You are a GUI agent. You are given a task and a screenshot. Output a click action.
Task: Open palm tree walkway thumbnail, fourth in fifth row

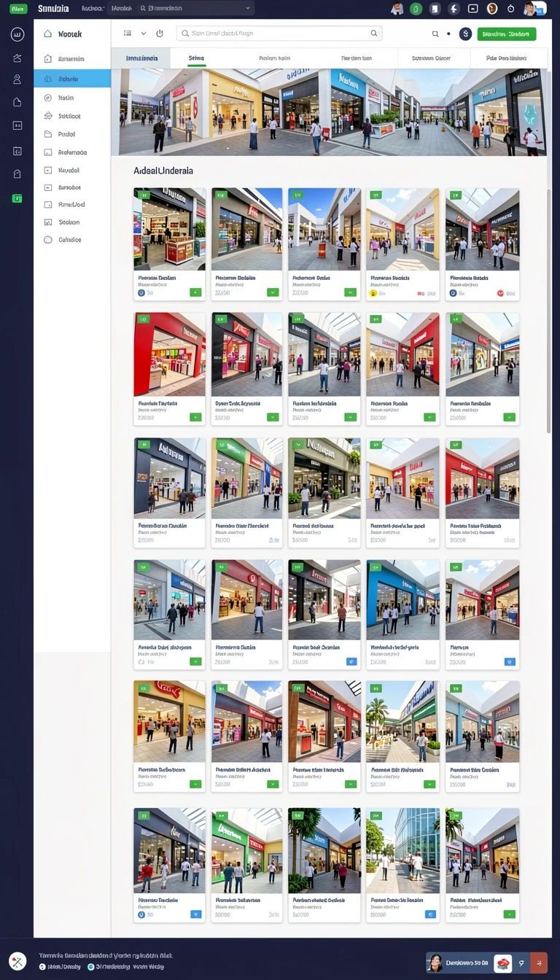[403, 722]
